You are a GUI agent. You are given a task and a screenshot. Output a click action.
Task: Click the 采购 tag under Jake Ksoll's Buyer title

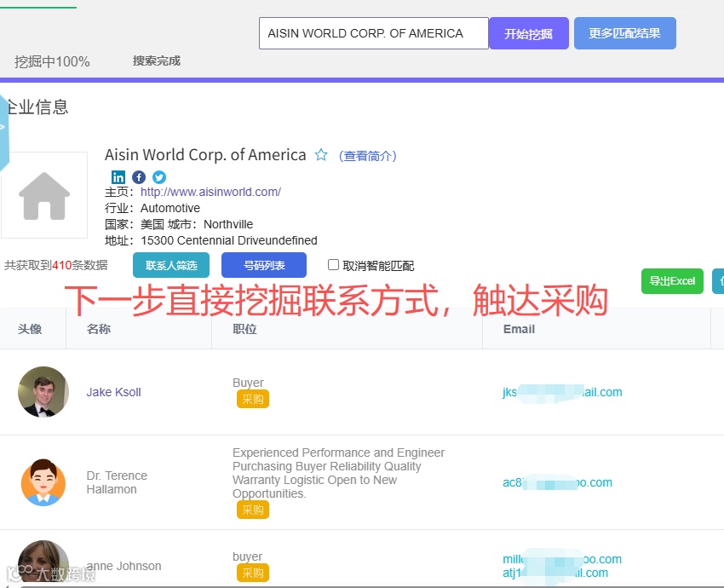tap(253, 399)
